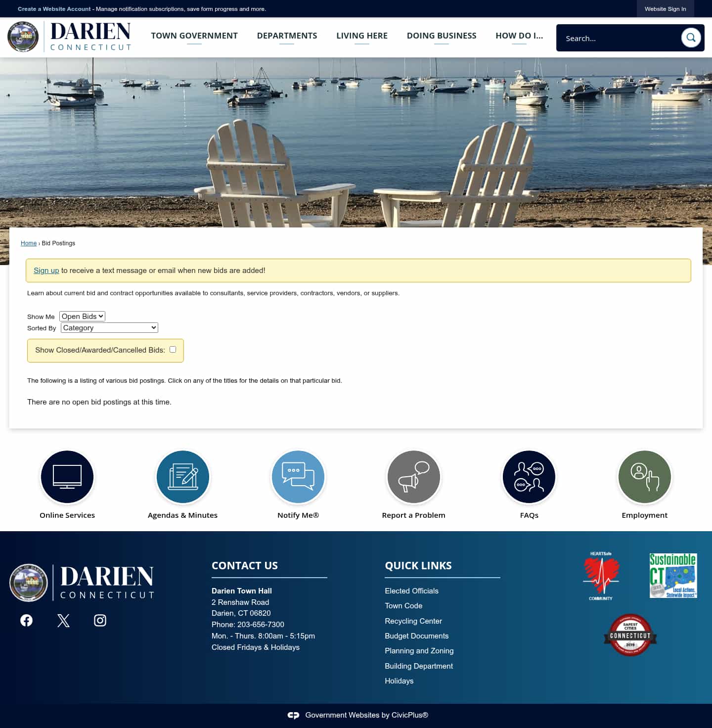Open the Elected Officials quick link
Image resolution: width=712 pixels, height=728 pixels.
point(411,591)
